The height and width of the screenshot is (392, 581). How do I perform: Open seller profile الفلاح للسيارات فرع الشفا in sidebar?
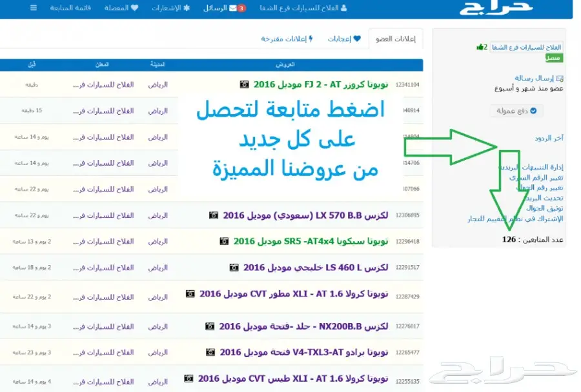point(527,47)
